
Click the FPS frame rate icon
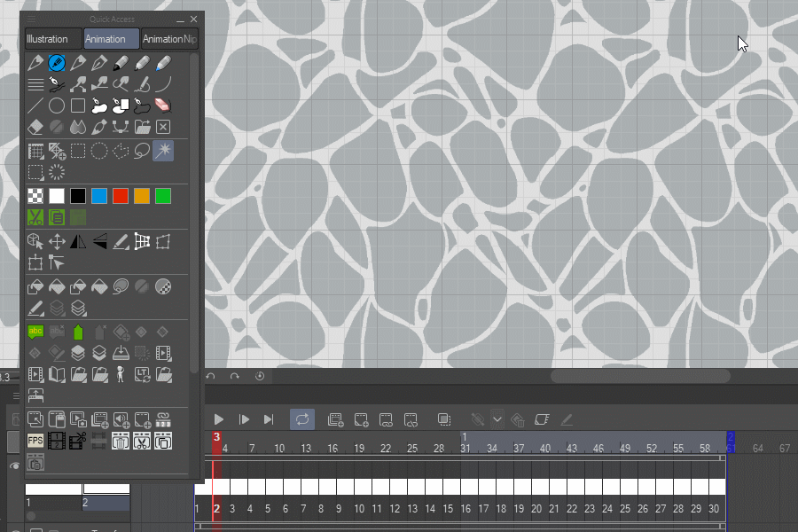(35, 441)
